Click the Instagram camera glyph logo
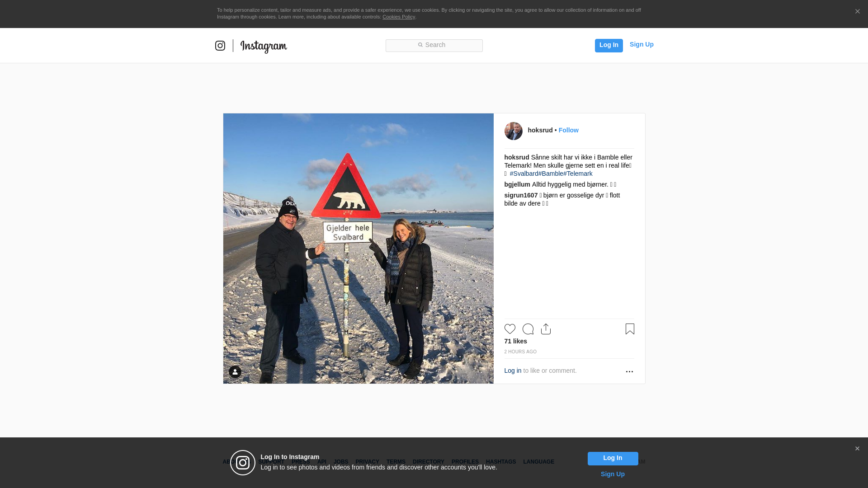The width and height of the screenshot is (868, 488). point(220,46)
